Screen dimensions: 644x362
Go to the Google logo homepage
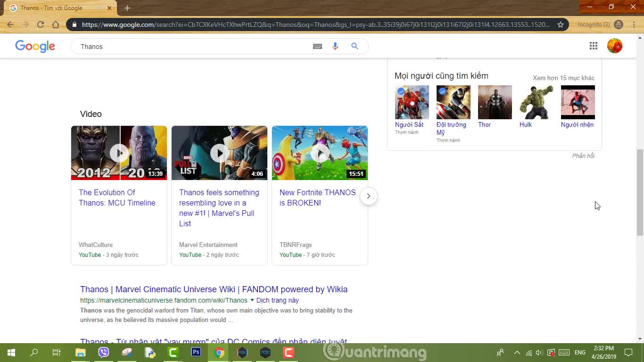click(35, 46)
